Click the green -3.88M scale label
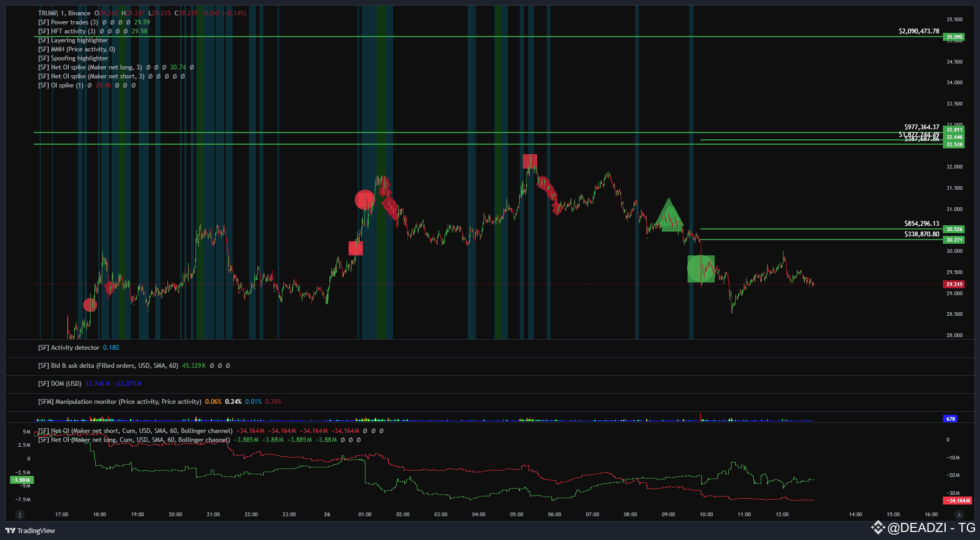Image resolution: width=980 pixels, height=540 pixels. coord(22,480)
